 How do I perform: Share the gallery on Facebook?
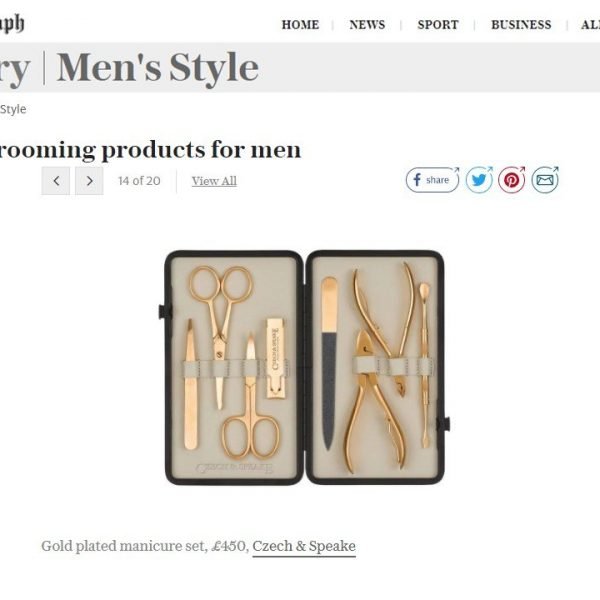(x=432, y=180)
